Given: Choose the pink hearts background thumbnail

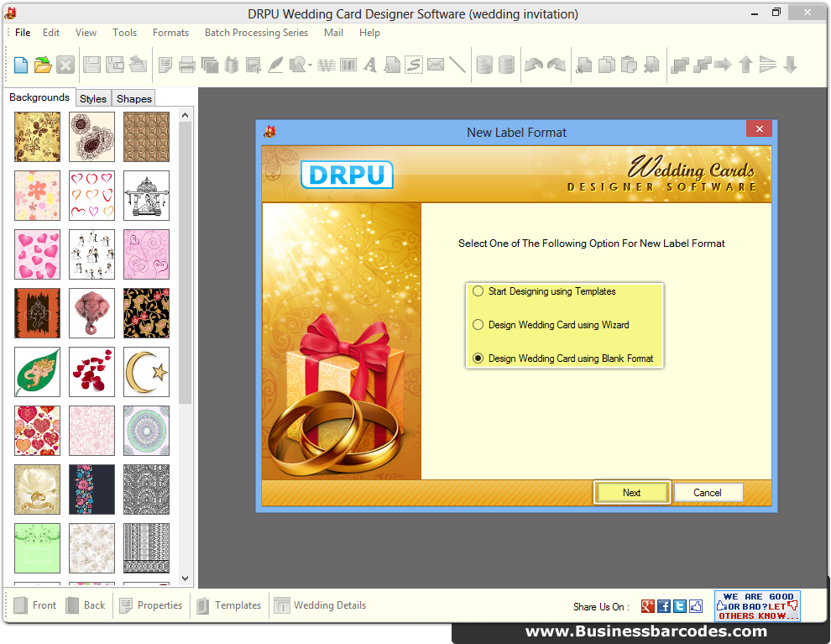Looking at the screenshot, I should [x=37, y=254].
